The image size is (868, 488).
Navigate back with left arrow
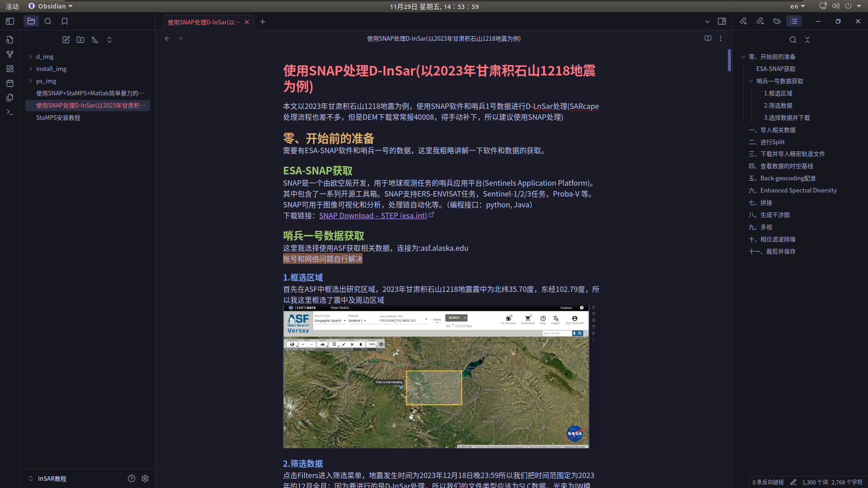167,38
